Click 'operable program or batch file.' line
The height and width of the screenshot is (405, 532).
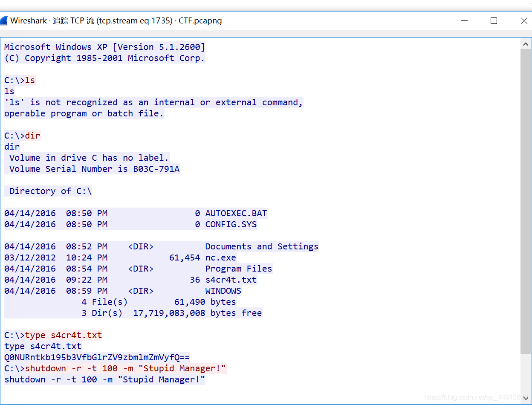pos(84,113)
